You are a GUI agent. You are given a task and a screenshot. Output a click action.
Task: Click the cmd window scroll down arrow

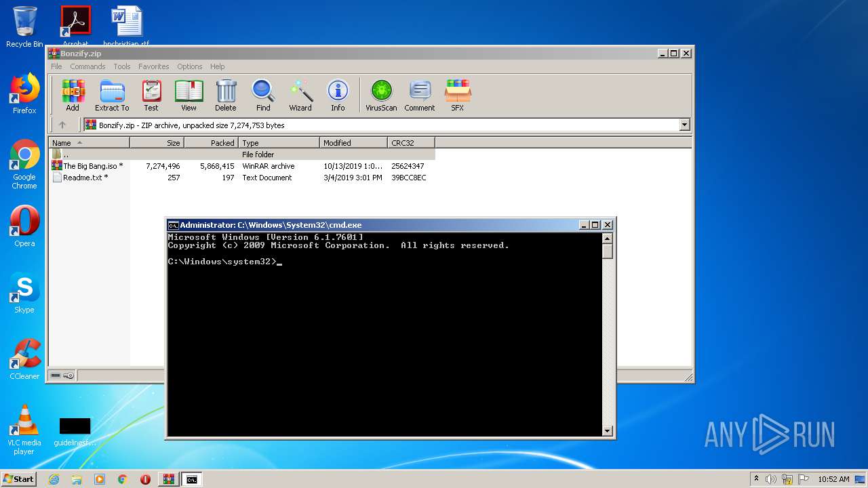tap(607, 430)
